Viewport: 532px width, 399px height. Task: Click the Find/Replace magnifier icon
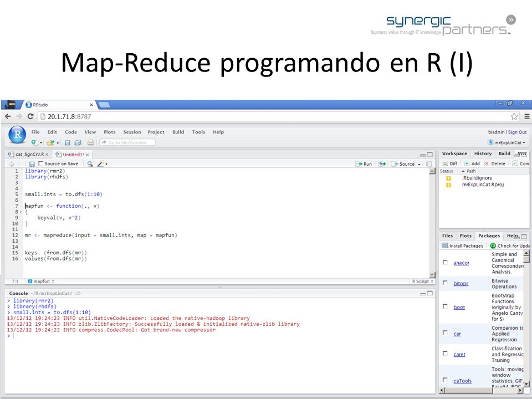point(90,164)
